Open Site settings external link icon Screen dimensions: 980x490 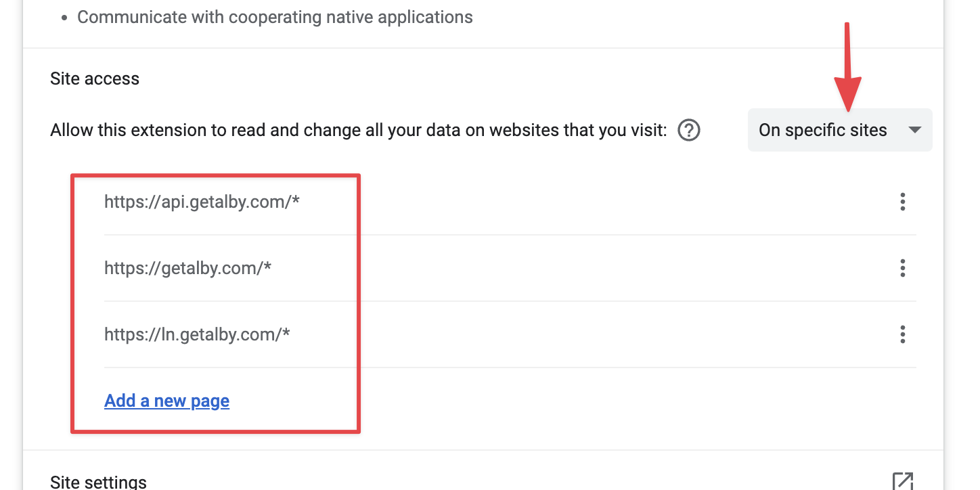point(902,481)
